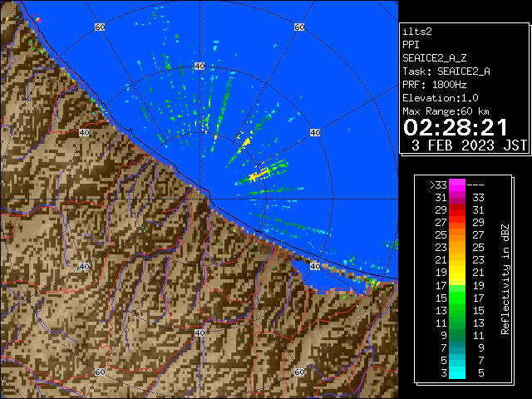Click the radar site name "ilts2"
This screenshot has width=532, height=399.
pyautogui.click(x=417, y=32)
